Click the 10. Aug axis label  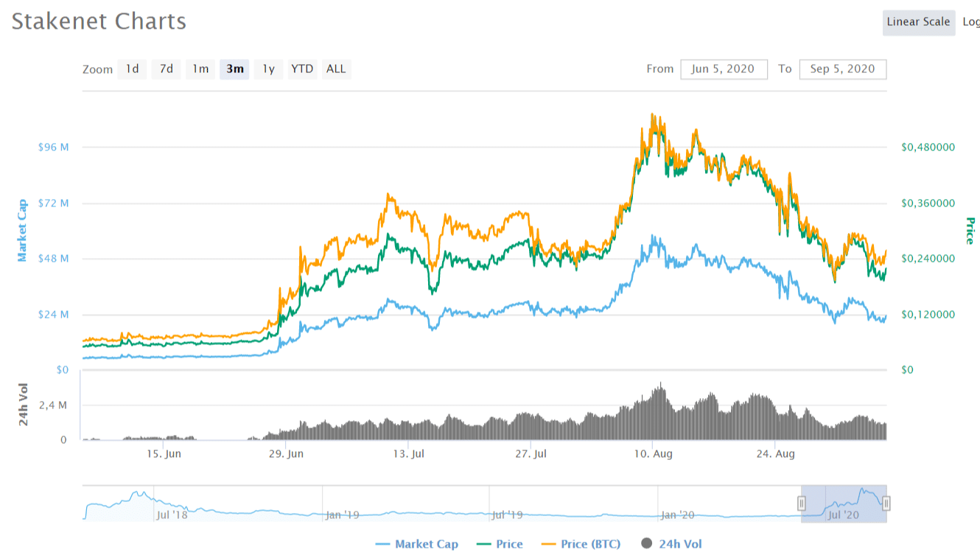653,454
